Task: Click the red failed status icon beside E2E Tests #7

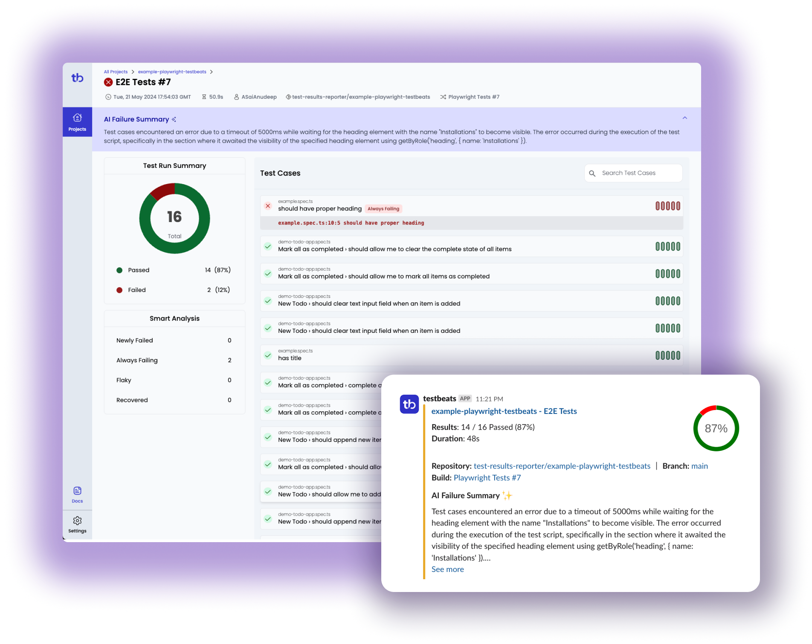Action: [x=109, y=82]
